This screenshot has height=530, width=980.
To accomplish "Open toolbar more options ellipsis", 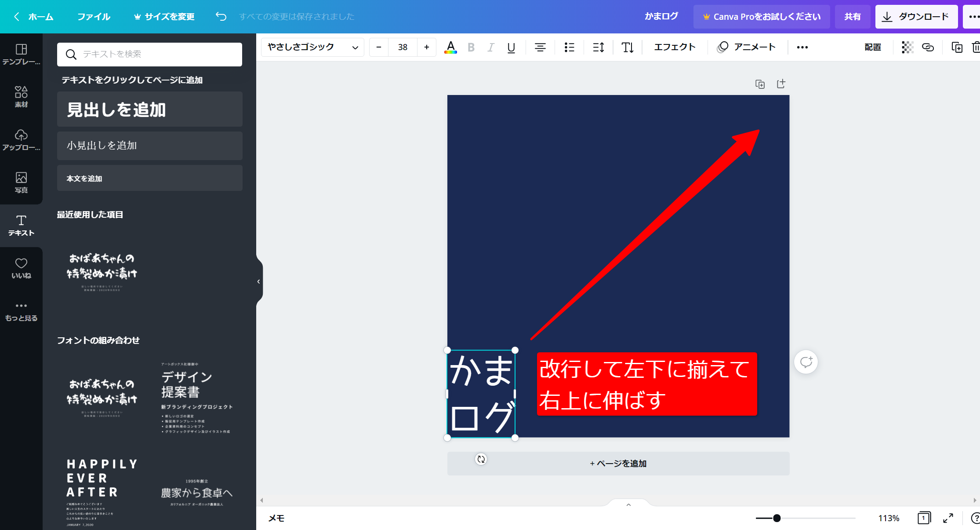I will point(802,47).
